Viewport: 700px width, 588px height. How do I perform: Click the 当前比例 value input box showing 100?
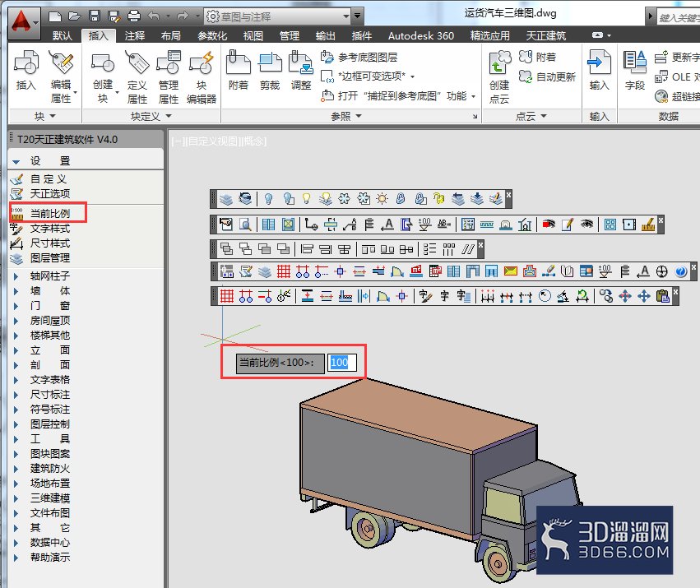[342, 362]
